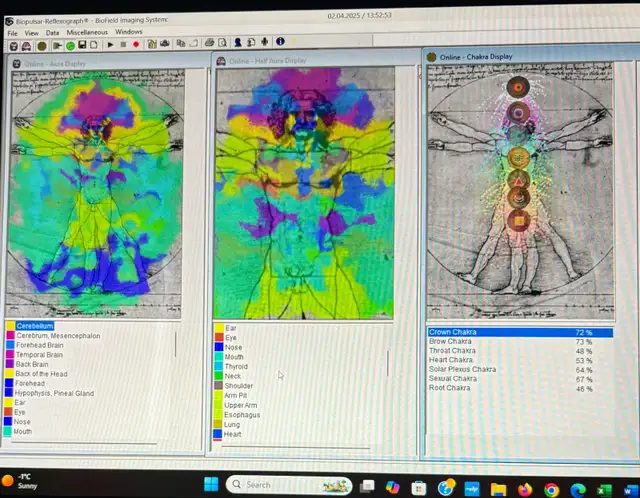
Task: Open the View menu
Action: [x=31, y=33]
